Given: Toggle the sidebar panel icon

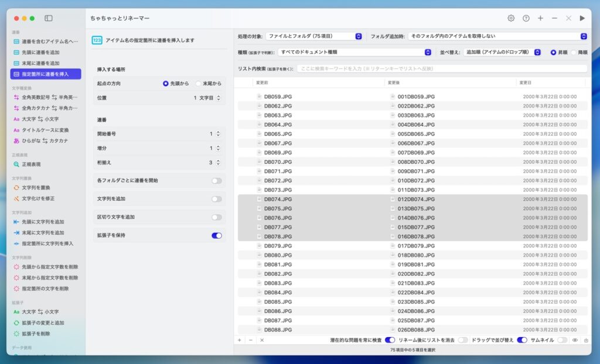Looking at the screenshot, I should [49, 19].
